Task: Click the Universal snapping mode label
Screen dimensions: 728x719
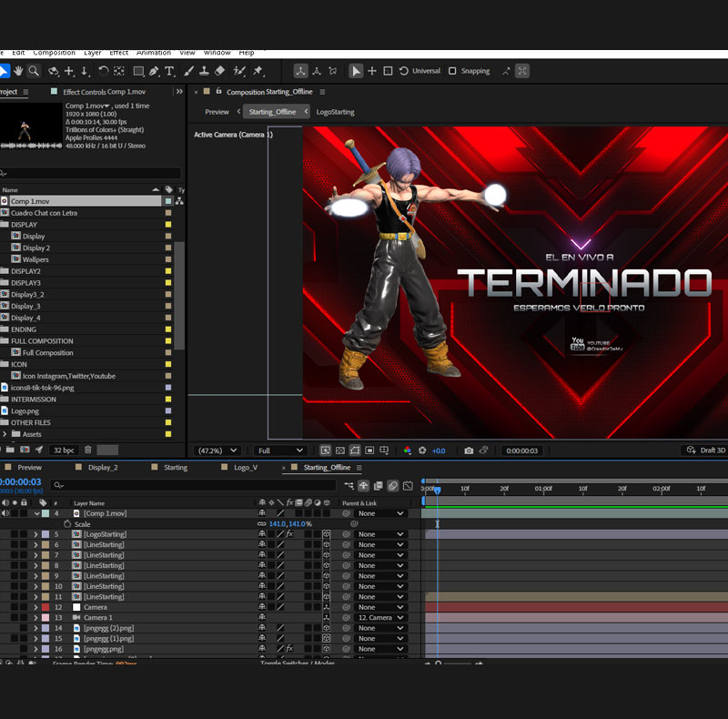Action: click(426, 71)
